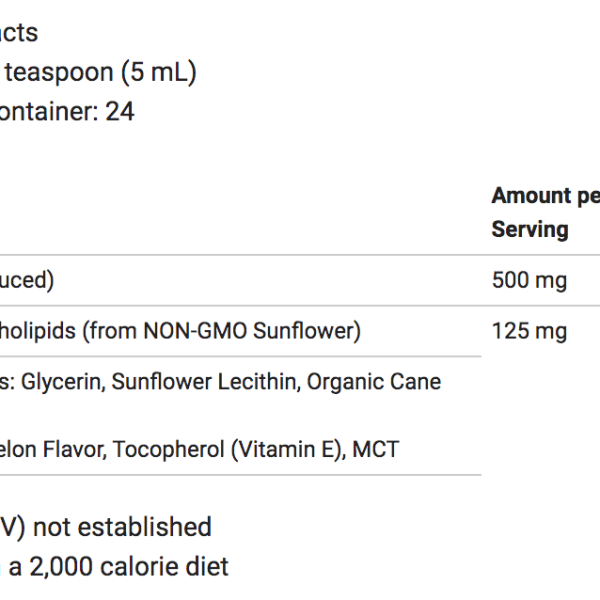This screenshot has width=600, height=600.
Task: Click the '2,000 calorie diet' footnote
Action: [129, 567]
